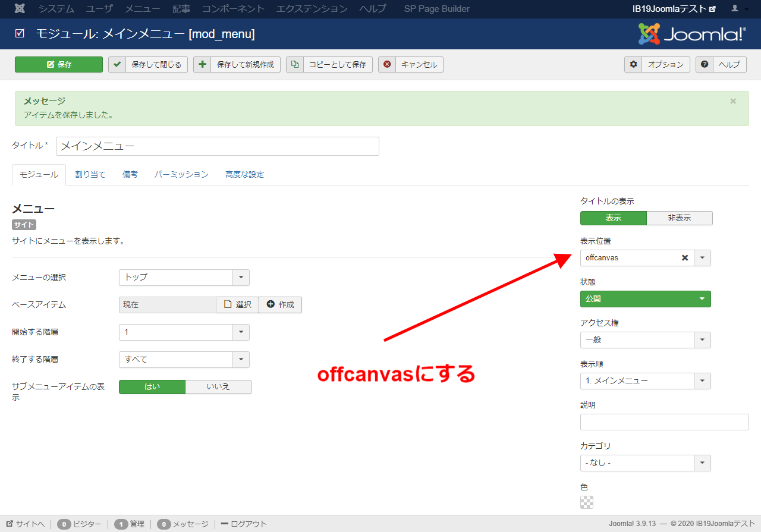Set title display to 非表示
This screenshot has width=761, height=532.
click(679, 218)
